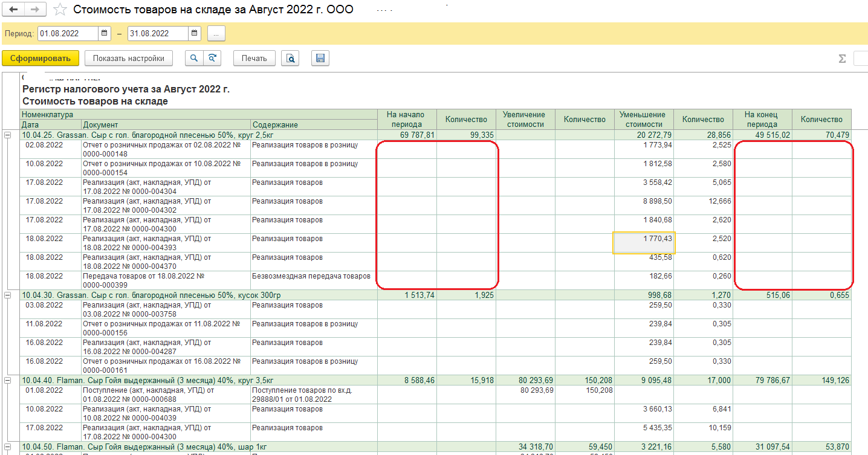Screen dimensions: 868x455
Task: Click the forward navigation arrow
Action: [x=35, y=10]
